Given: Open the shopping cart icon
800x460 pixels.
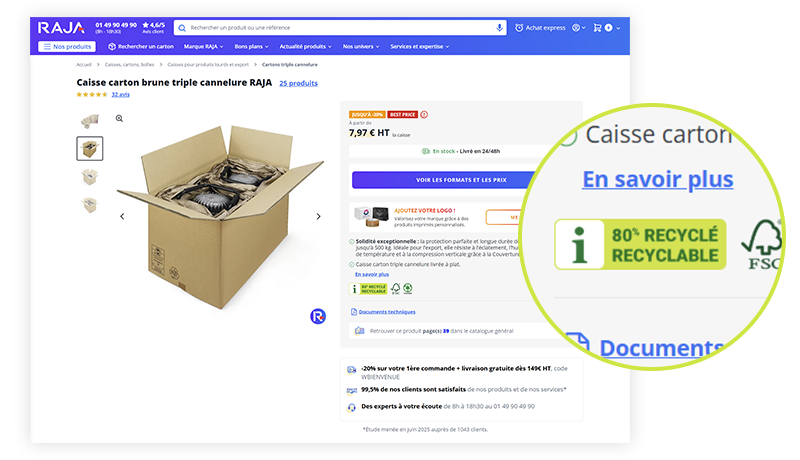Looking at the screenshot, I should [597, 28].
